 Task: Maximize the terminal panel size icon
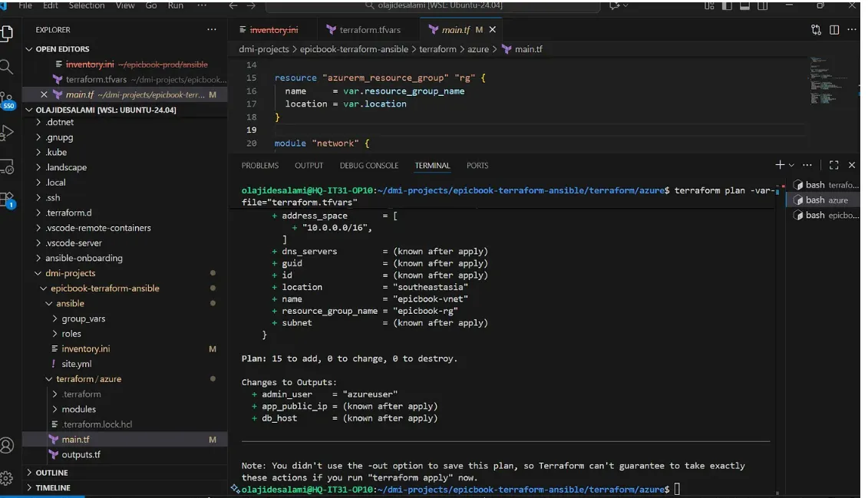(833, 165)
